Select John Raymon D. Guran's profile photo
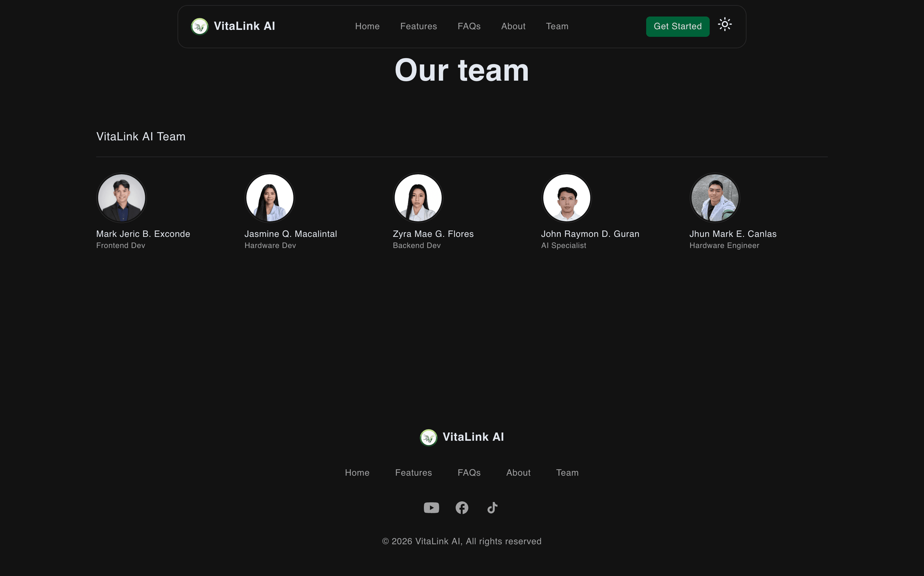Viewport: 924px width, 576px height. pyautogui.click(x=566, y=198)
